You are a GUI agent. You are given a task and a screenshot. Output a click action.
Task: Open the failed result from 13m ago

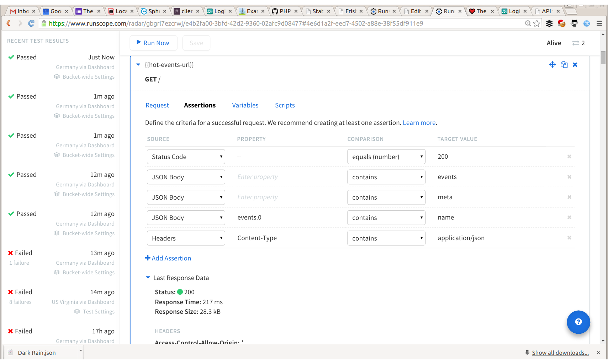(x=61, y=263)
